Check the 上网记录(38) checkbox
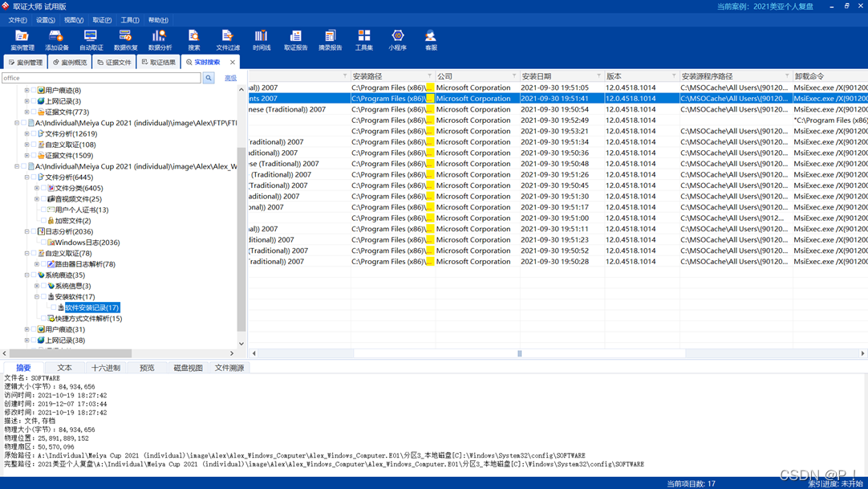 pos(34,340)
